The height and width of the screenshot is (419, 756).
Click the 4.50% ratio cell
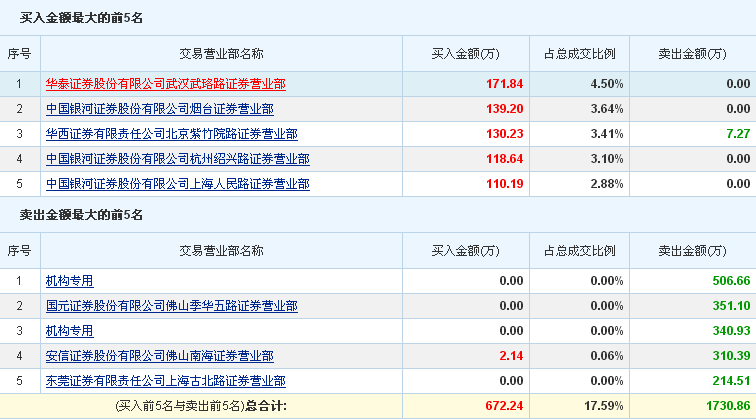[x=607, y=84]
